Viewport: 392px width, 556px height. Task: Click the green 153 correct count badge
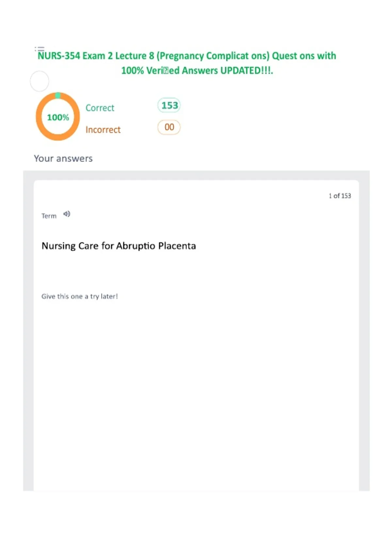pos(169,105)
